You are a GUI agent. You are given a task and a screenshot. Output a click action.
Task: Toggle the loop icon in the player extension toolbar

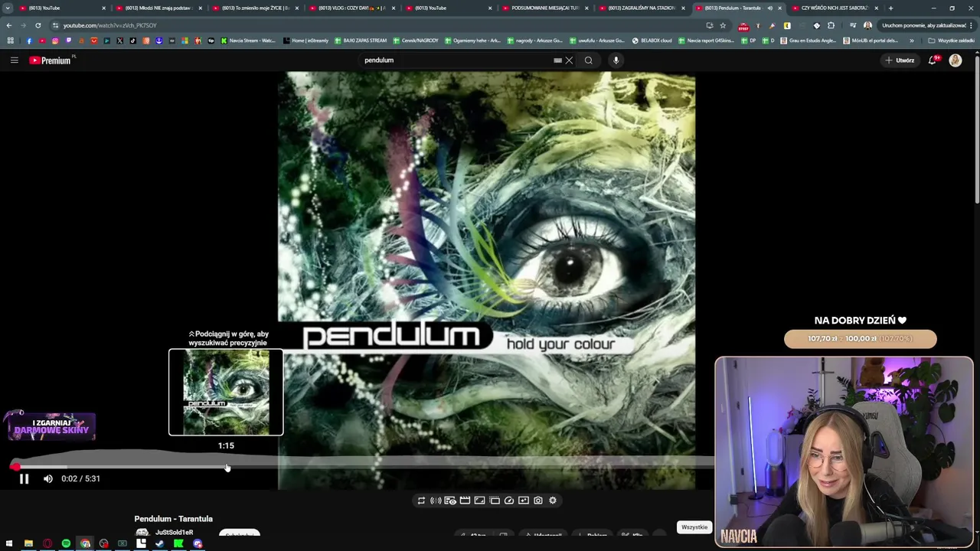click(x=421, y=500)
